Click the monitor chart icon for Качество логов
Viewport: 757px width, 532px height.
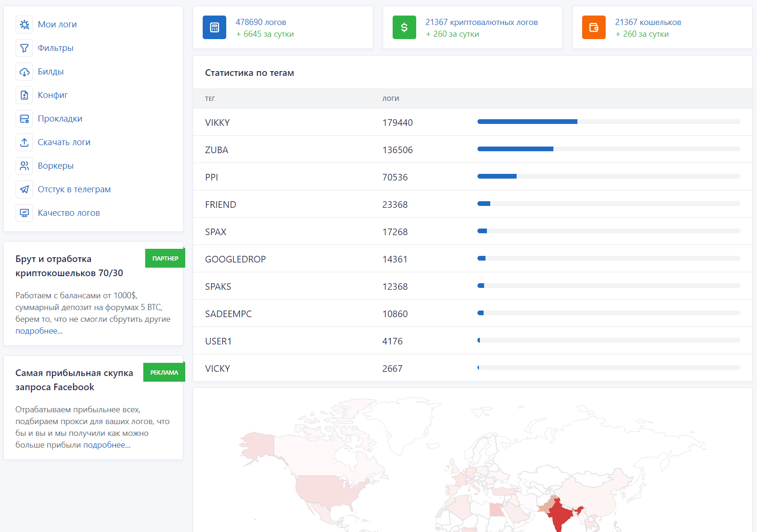point(25,213)
